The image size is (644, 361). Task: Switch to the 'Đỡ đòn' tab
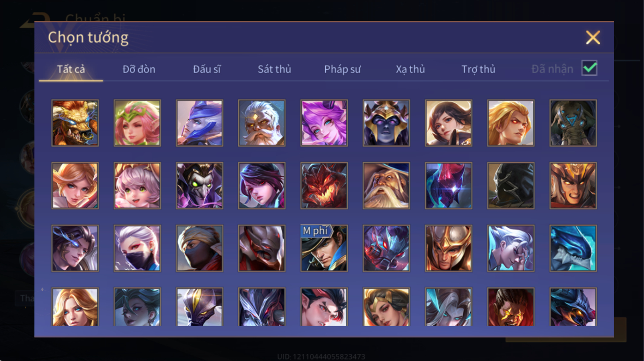[x=139, y=69]
